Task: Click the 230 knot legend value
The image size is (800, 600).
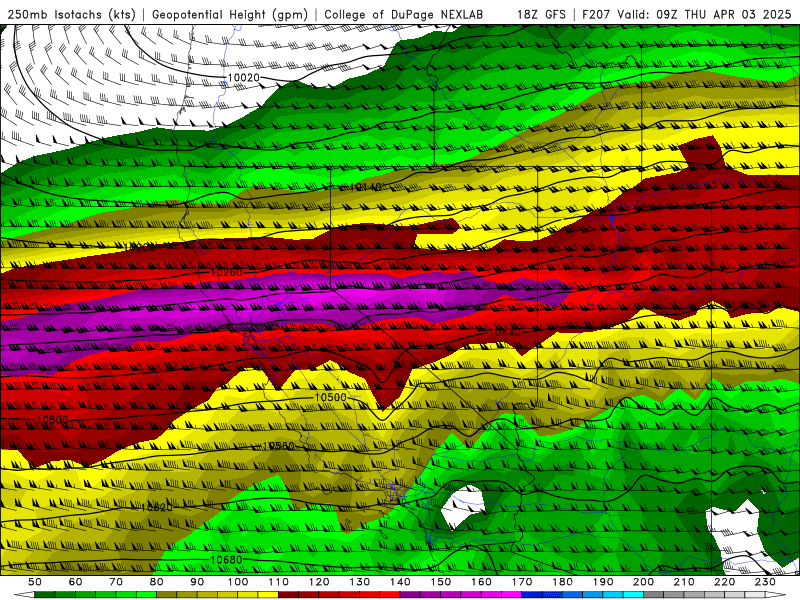Action: click(x=765, y=582)
